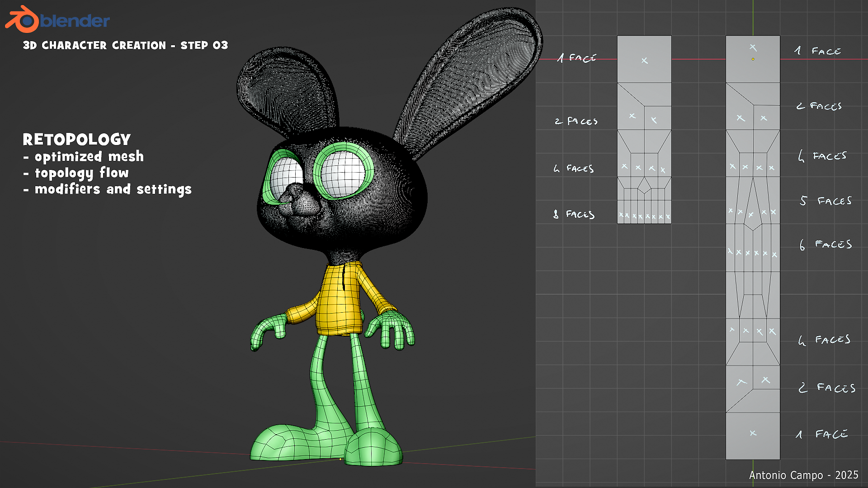Click the 'Antonio Campo - 2025' credit
868x488 pixels.
tap(803, 475)
